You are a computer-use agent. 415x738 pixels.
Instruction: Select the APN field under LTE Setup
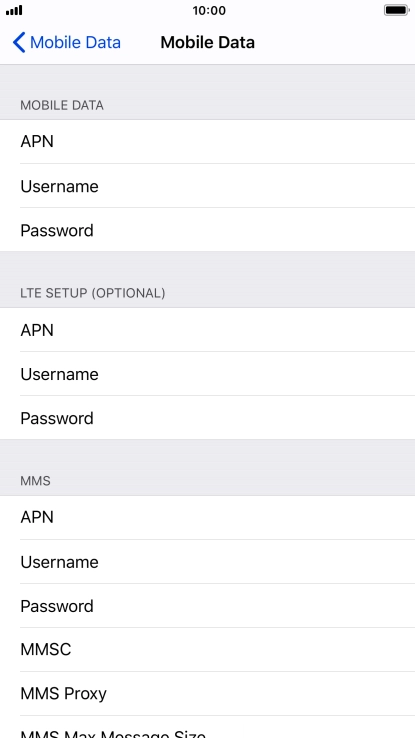click(x=208, y=330)
